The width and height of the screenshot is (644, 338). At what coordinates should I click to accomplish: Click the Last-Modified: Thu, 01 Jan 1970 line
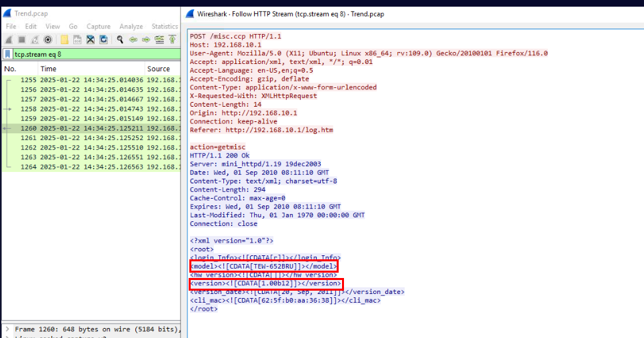point(277,215)
